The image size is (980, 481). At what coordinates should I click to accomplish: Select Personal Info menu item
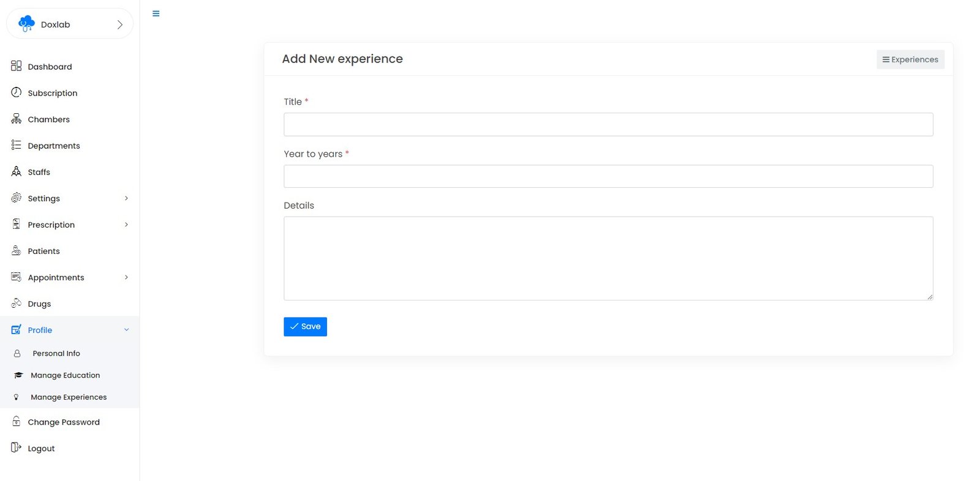[x=56, y=353]
